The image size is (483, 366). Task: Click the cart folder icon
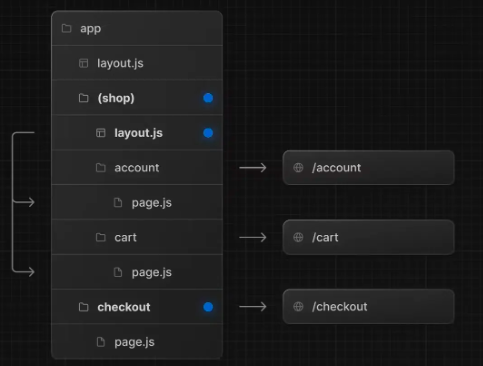pyautogui.click(x=101, y=237)
